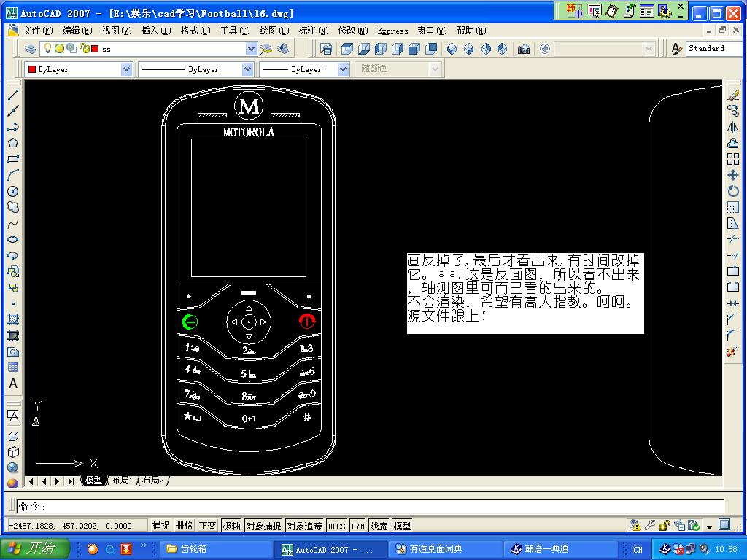Select the Table tool

[x=13, y=367]
